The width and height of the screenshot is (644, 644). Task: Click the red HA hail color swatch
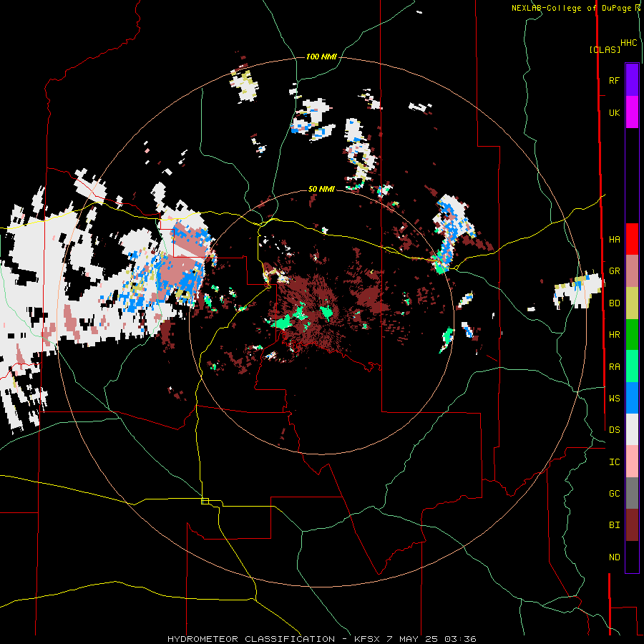(632, 239)
